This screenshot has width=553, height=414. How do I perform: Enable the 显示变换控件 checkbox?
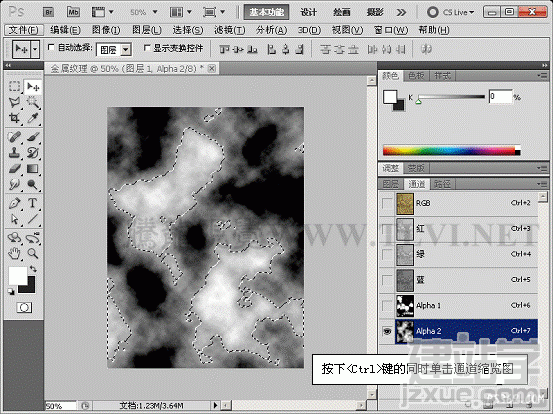click(147, 48)
